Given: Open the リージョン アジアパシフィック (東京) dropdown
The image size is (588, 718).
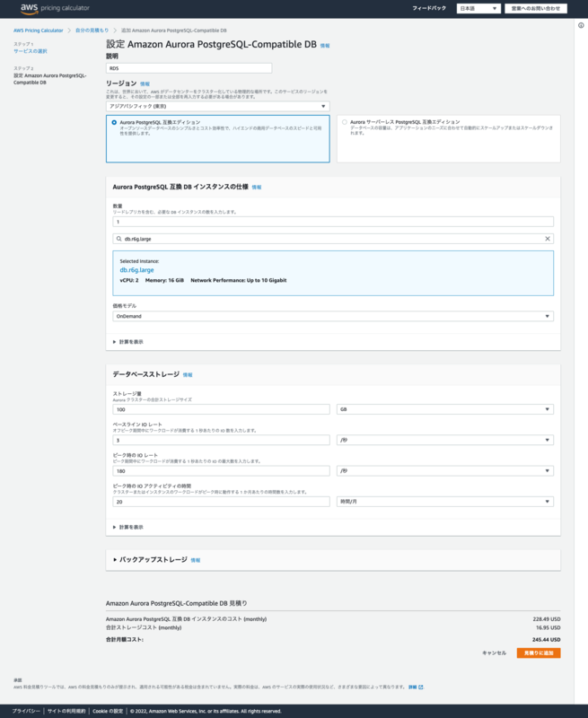Looking at the screenshot, I should click(217, 106).
